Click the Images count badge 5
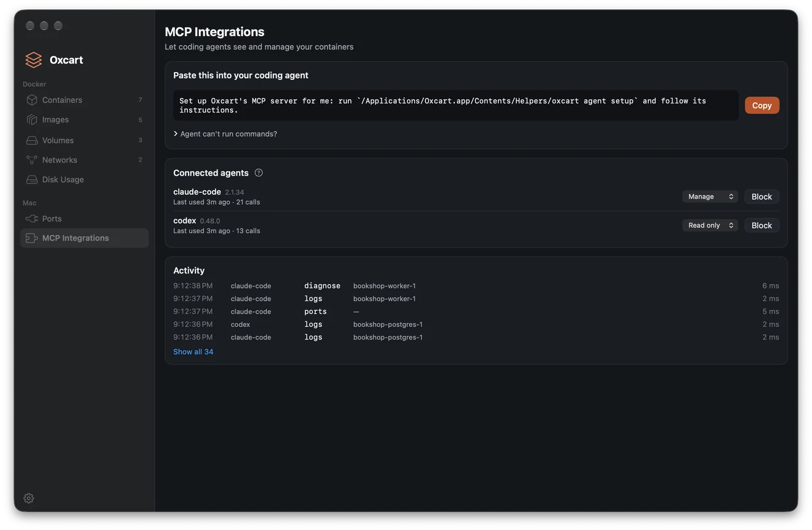 tap(140, 120)
